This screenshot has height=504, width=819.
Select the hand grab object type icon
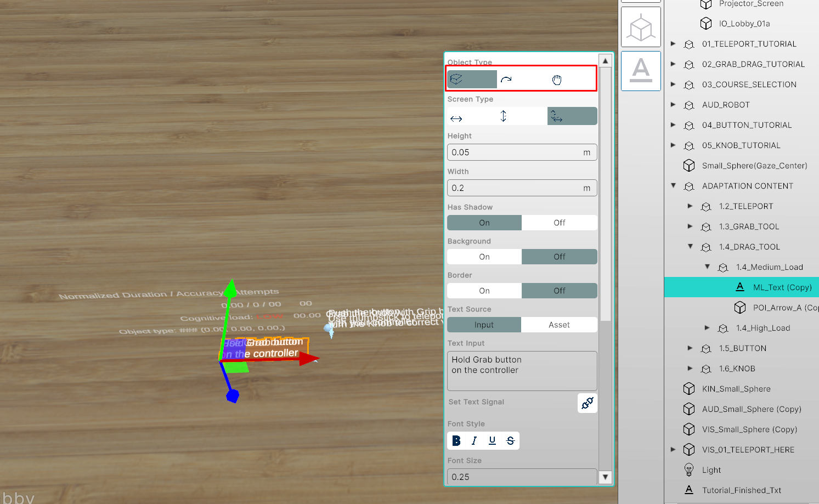click(x=557, y=80)
